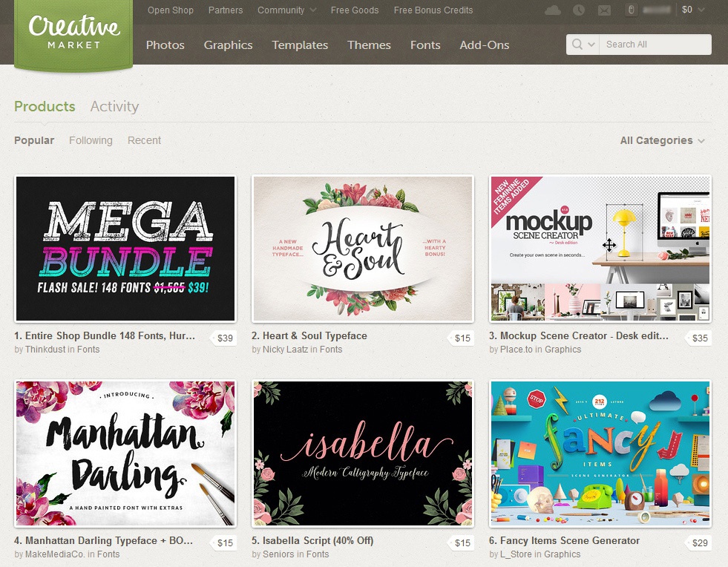Click the cloud icon in top bar

553,10
